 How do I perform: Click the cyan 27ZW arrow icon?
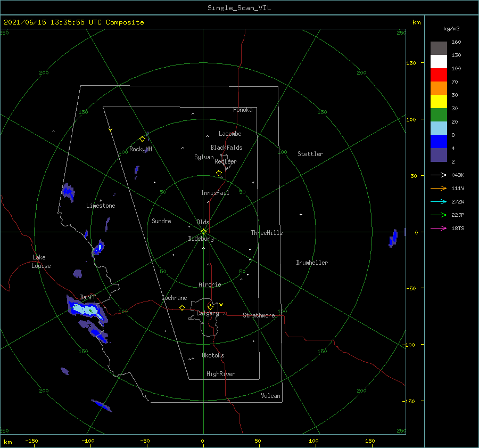[439, 201]
